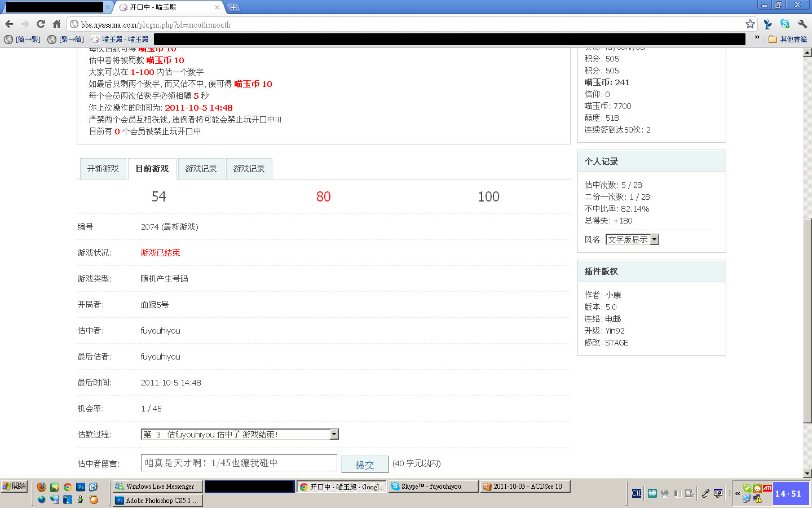
Task: Open the Chrome wrench settings menu
Action: point(802,24)
